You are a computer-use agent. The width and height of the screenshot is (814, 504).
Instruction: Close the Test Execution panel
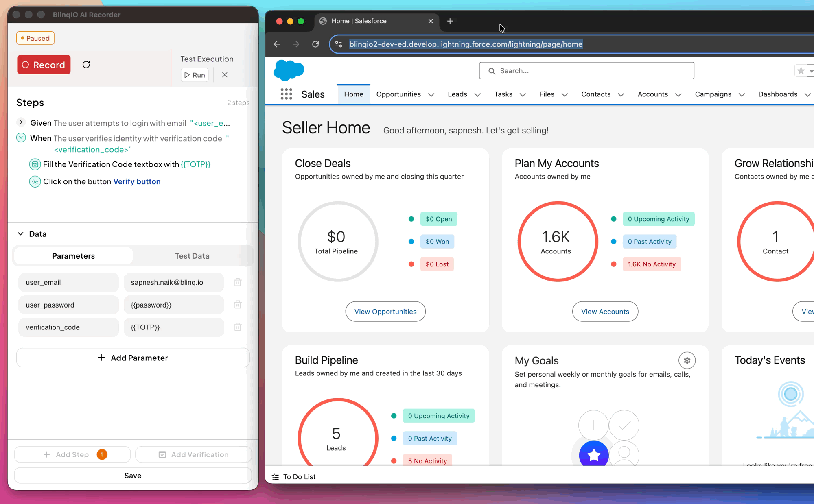click(x=225, y=75)
